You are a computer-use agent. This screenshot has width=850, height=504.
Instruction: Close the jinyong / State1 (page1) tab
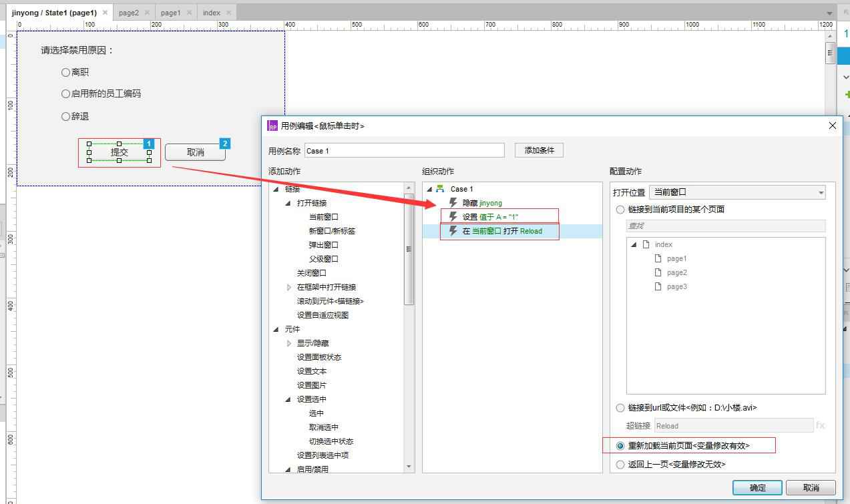105,13
